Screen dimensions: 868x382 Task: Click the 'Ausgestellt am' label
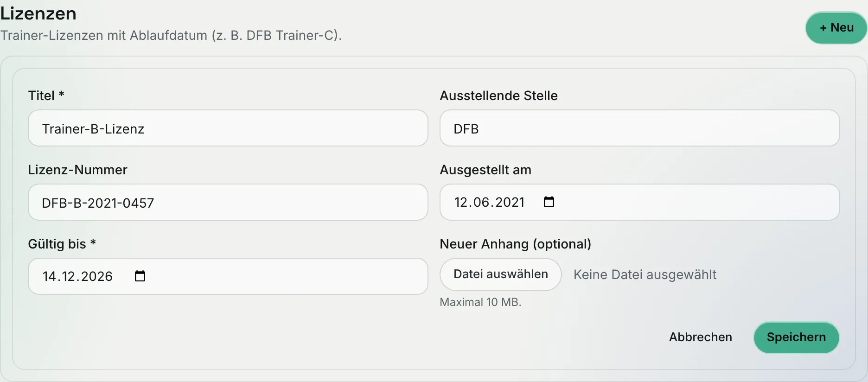coord(485,170)
